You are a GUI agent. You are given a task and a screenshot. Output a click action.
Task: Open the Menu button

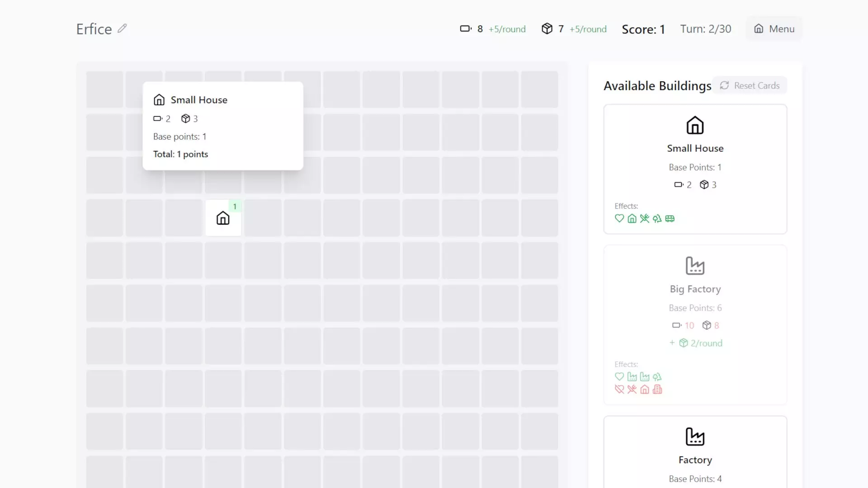point(774,29)
